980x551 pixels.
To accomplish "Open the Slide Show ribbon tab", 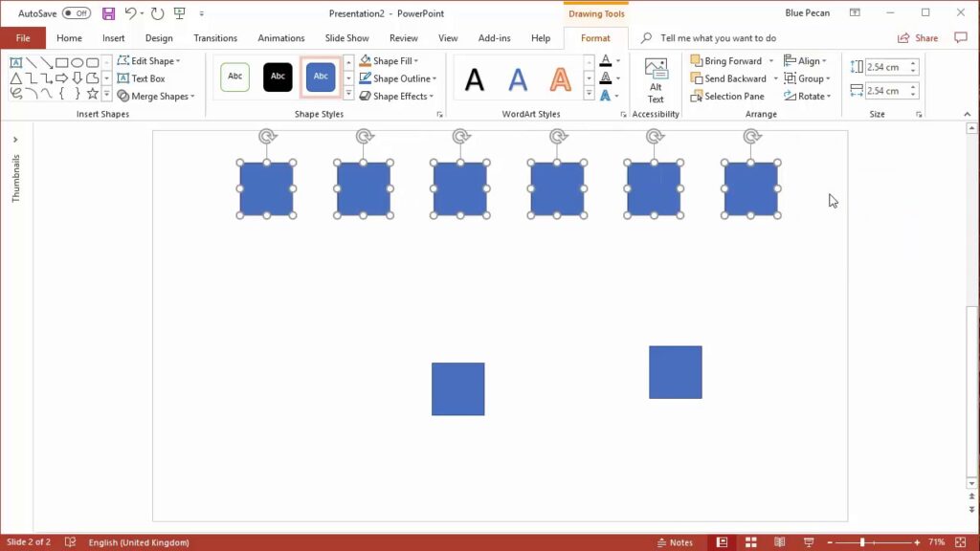I will tap(346, 37).
